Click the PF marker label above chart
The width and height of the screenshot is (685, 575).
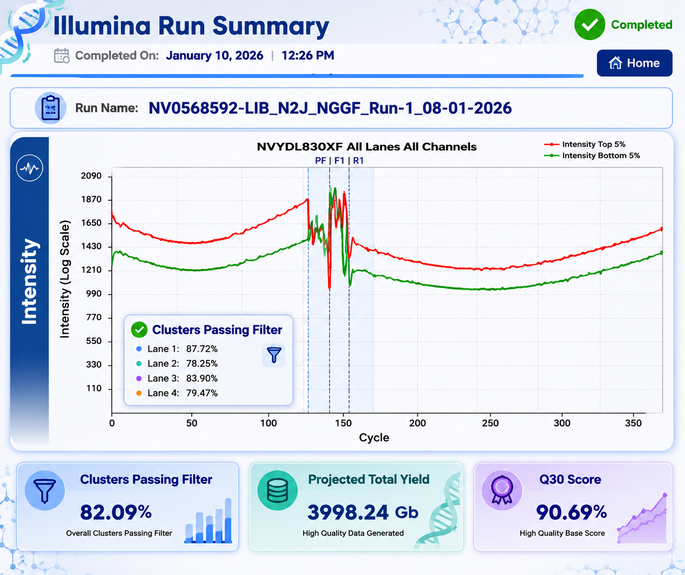click(320, 161)
